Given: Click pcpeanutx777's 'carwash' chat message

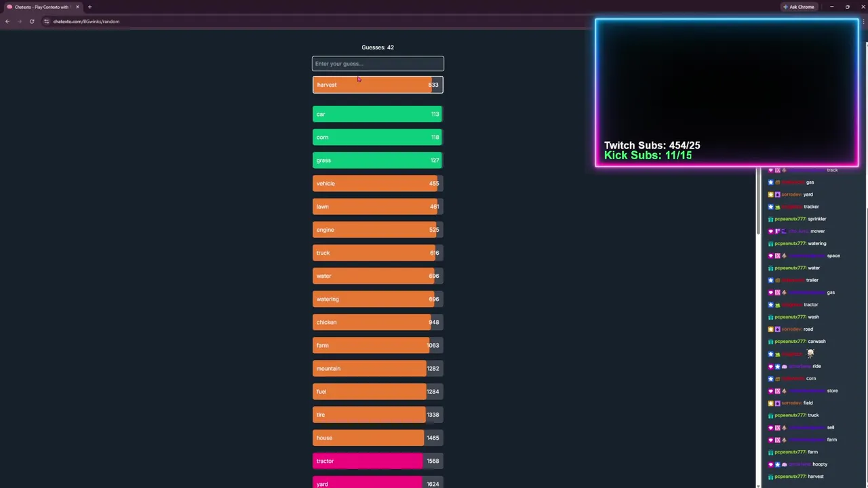Looking at the screenshot, I should (816, 342).
